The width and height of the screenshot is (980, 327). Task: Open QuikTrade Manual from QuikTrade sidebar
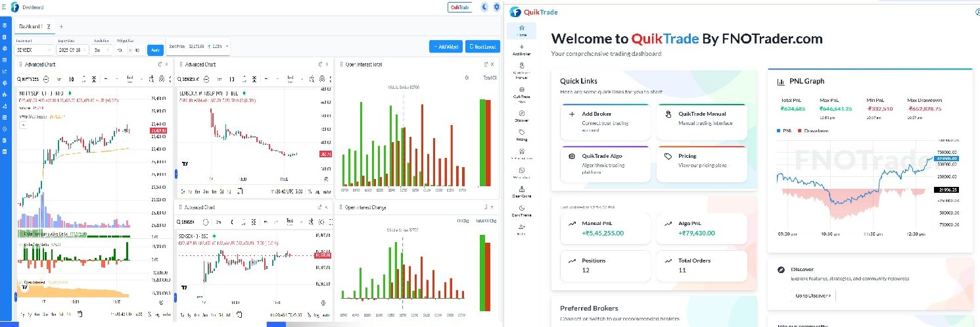click(x=521, y=70)
